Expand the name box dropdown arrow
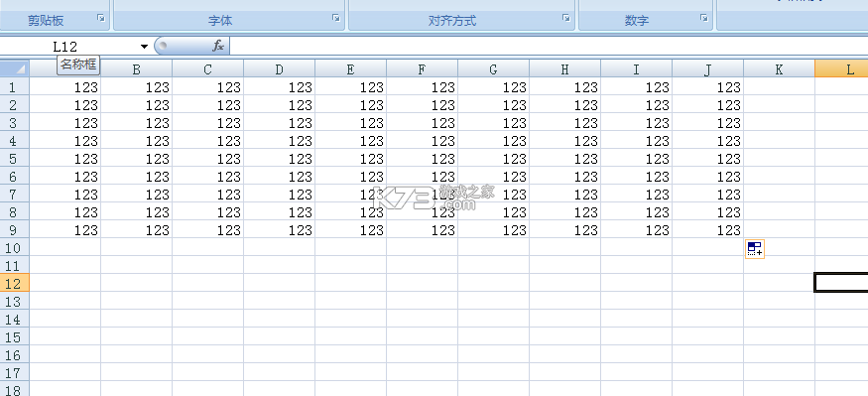 click(144, 46)
